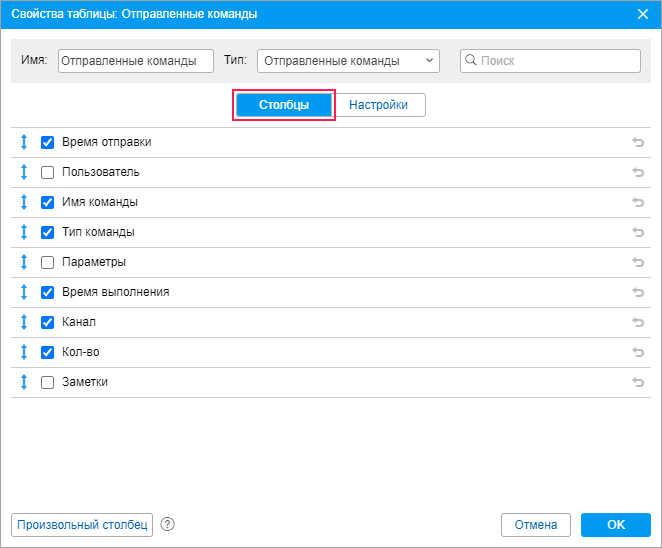Click the reorder arrows beside Пользователь
Viewport: 662px width, 548px height.
[24, 172]
